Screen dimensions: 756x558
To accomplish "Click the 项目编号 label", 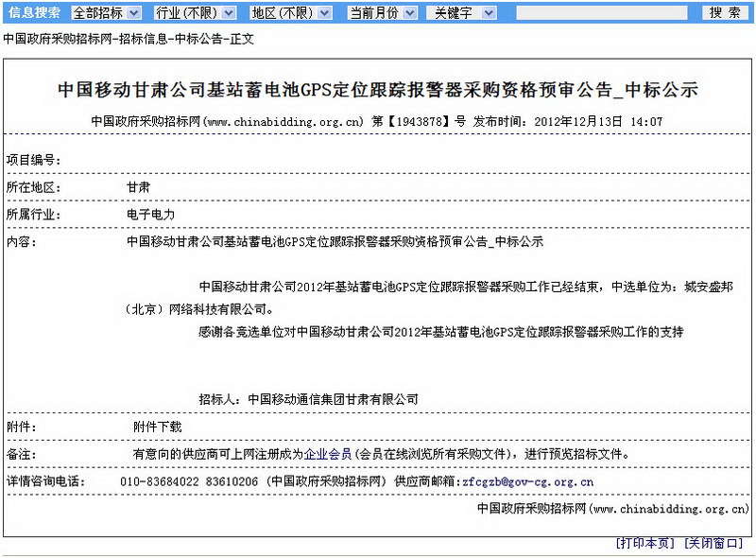I will click(x=34, y=160).
